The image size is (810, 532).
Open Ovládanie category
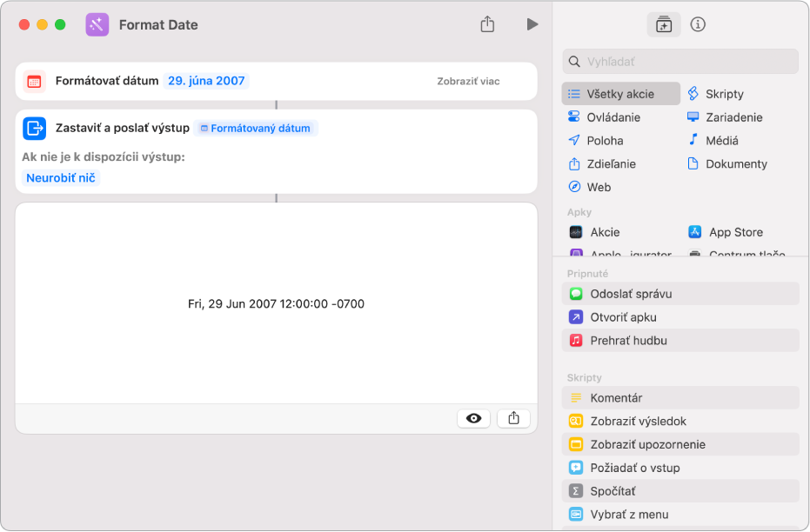[x=604, y=117]
